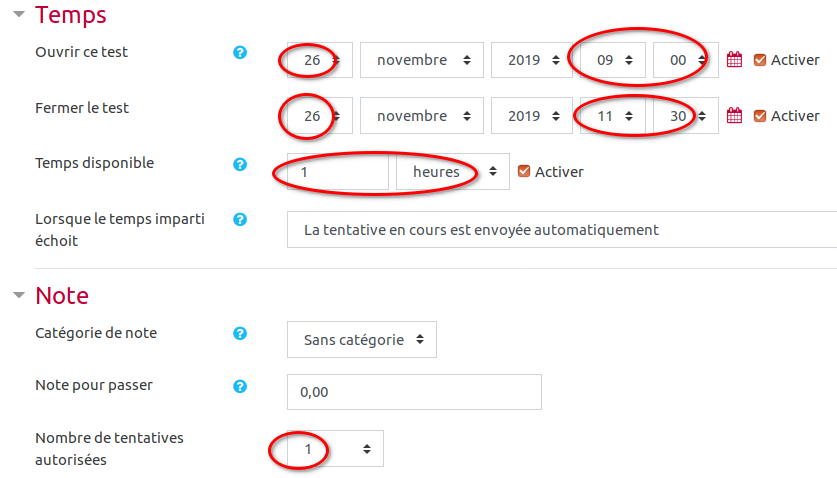This screenshot has width=837, height=478.
Task: Click the Temps disponible number field
Action: pos(337,171)
